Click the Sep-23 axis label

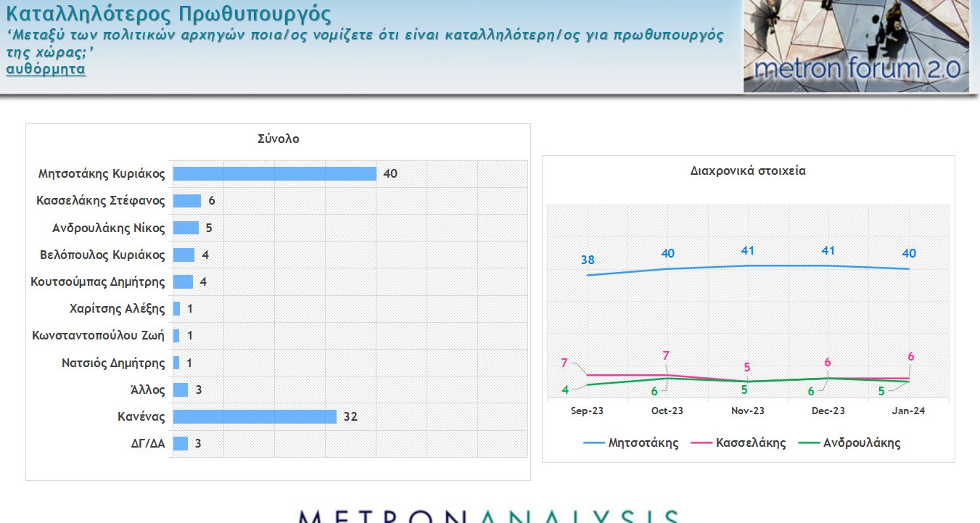coord(587,411)
